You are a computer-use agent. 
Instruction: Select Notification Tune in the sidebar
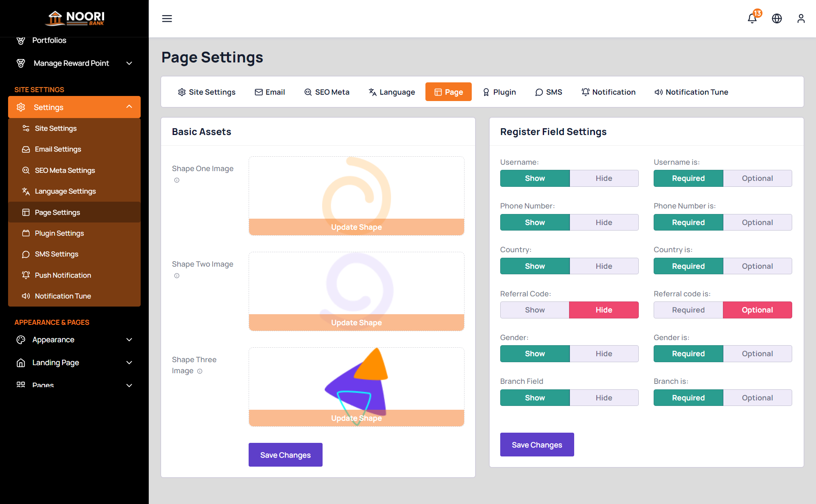pyautogui.click(x=62, y=296)
